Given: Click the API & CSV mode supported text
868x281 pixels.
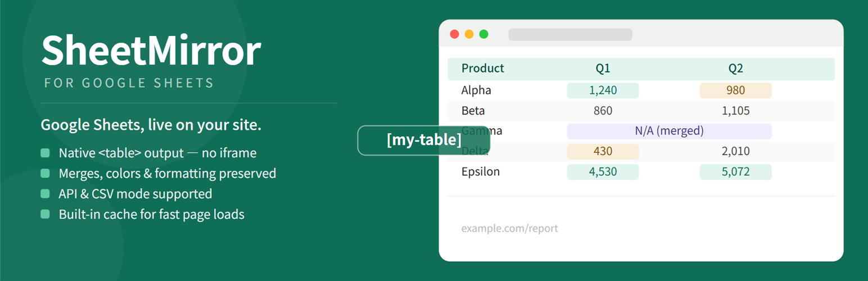Looking at the screenshot, I should [135, 194].
